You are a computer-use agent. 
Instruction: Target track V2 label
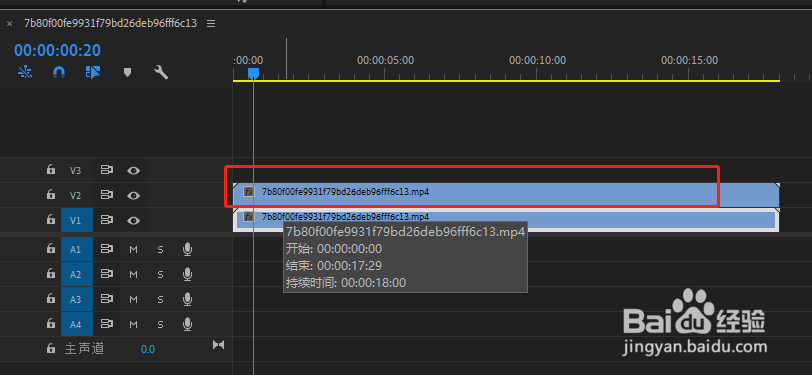[x=76, y=195]
